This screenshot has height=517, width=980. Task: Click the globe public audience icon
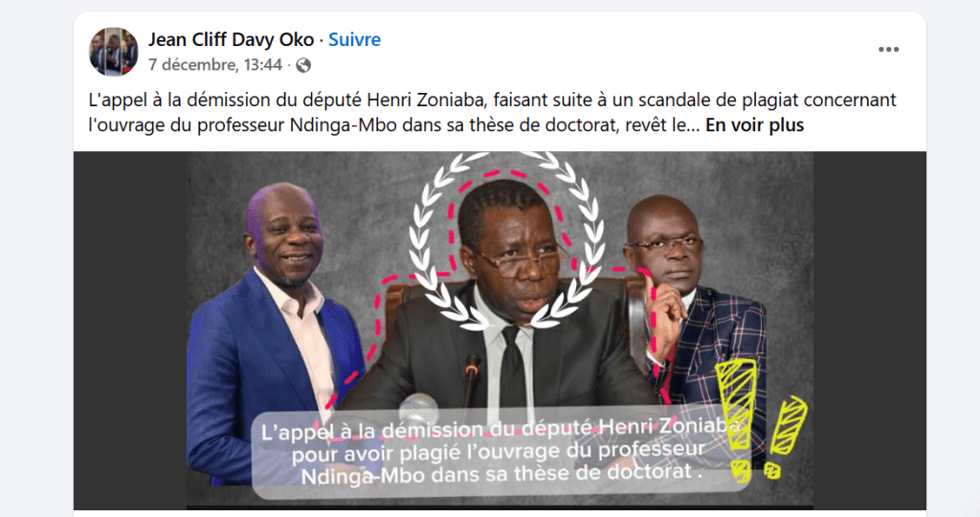tap(303, 65)
